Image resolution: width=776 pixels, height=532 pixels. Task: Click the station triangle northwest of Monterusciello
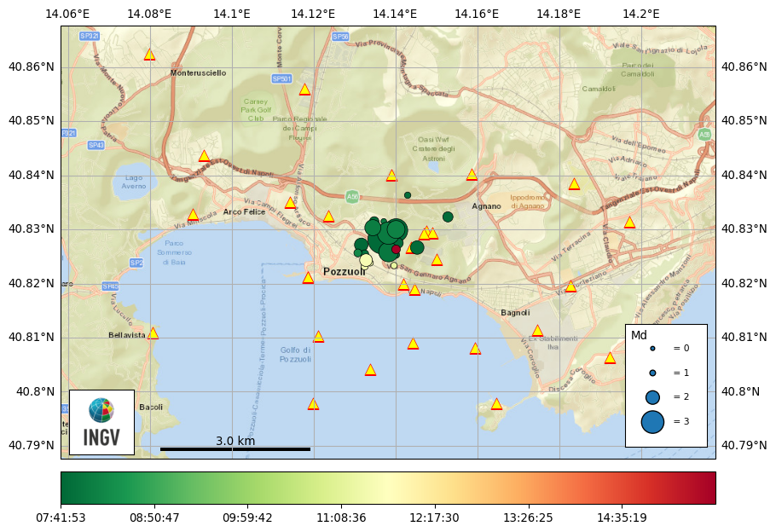(x=149, y=55)
